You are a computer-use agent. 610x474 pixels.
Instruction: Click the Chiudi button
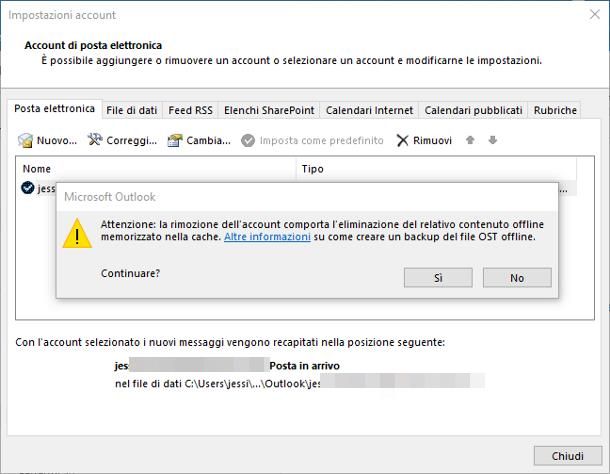(568, 456)
